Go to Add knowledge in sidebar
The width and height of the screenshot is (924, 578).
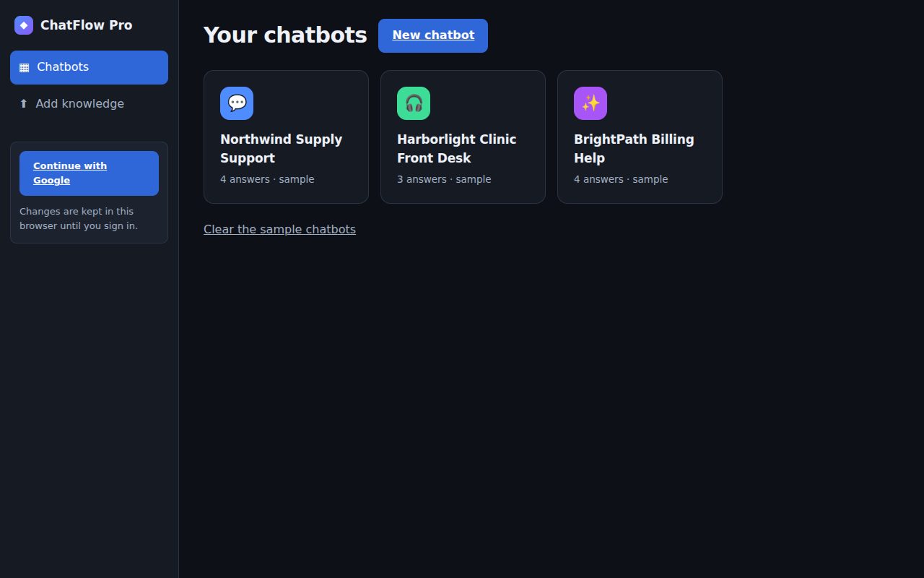(89, 104)
